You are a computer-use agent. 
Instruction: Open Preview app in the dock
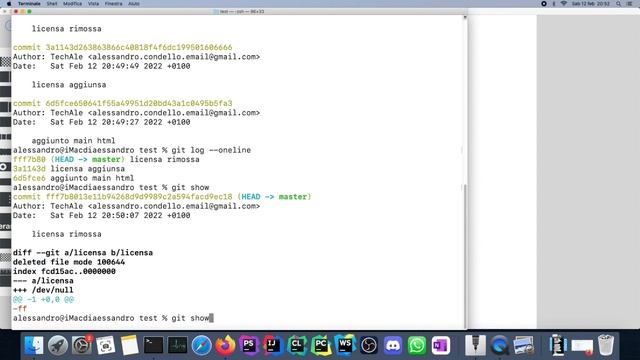click(x=523, y=345)
